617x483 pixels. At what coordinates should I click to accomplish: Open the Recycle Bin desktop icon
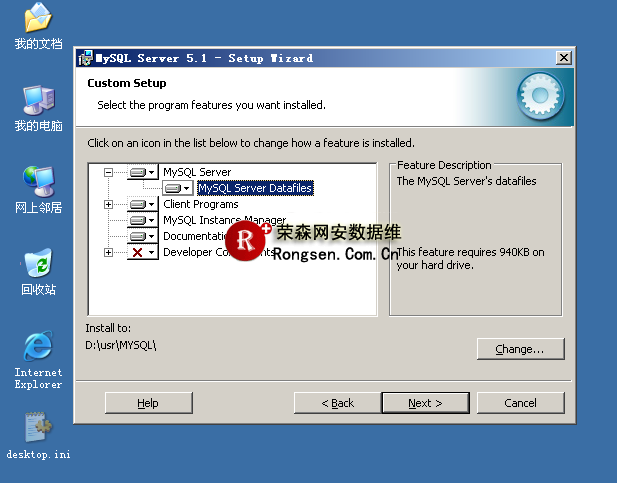coord(38,266)
